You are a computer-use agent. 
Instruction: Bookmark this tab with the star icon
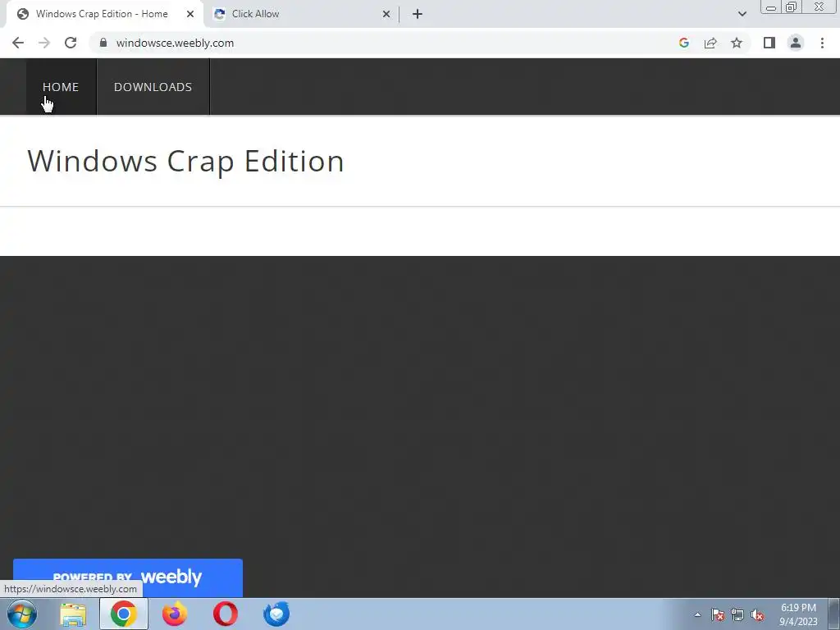point(737,43)
